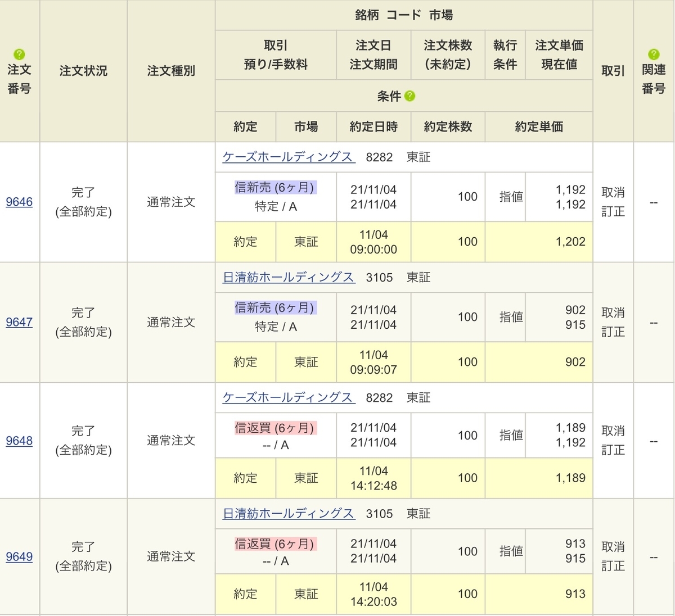Click execution time 14:12:48
This screenshot has height=616, width=675.
pos(373,485)
